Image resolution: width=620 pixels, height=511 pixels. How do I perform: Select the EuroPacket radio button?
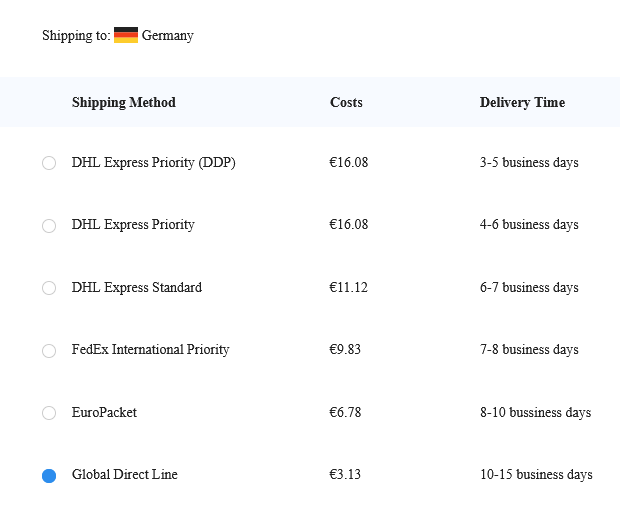pos(49,413)
